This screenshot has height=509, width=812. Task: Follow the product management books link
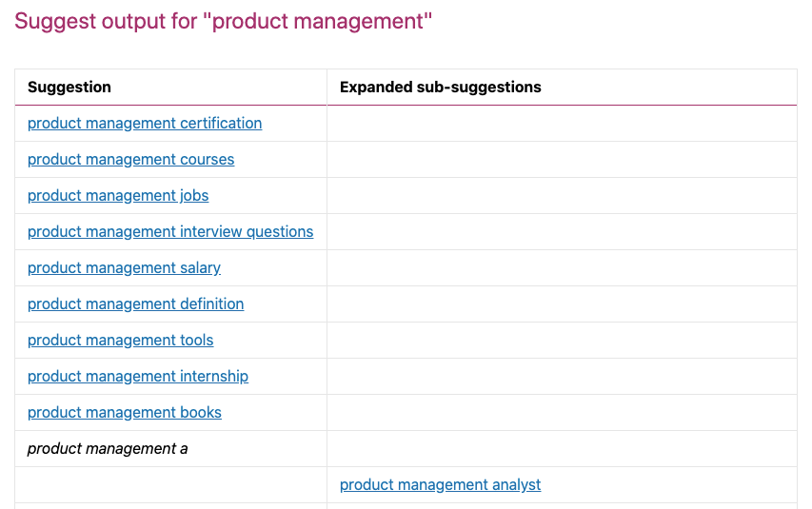coord(125,413)
